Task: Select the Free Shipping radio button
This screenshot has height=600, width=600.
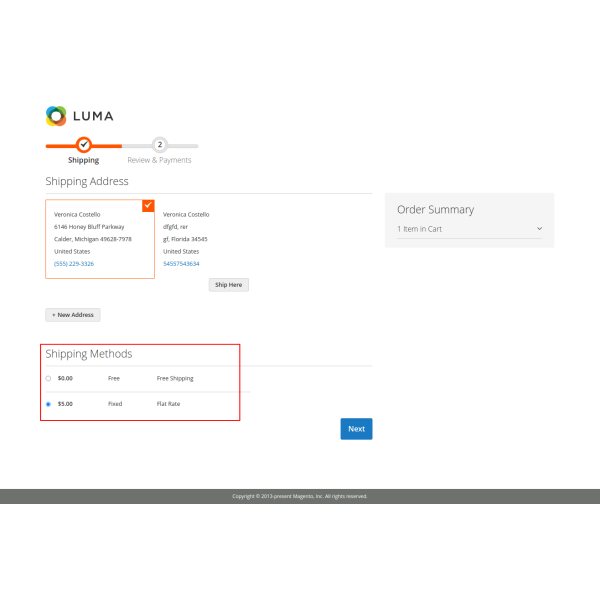Action: tap(48, 379)
